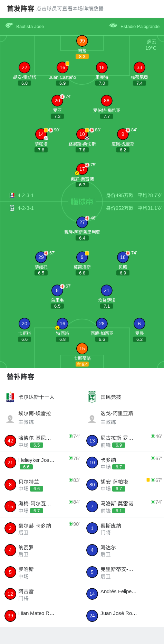
Task: Open 卡尔达斯十一人 team crest
Action: [10, 397]
